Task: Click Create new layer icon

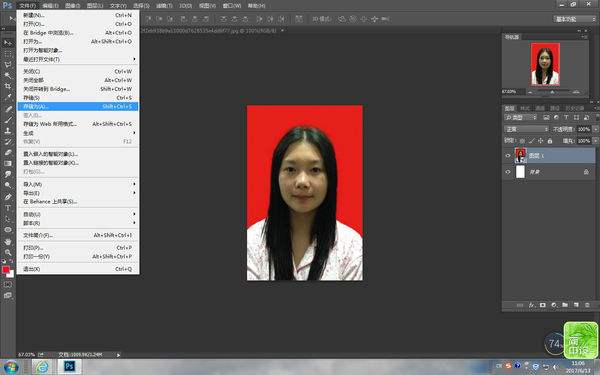Action: click(576, 305)
